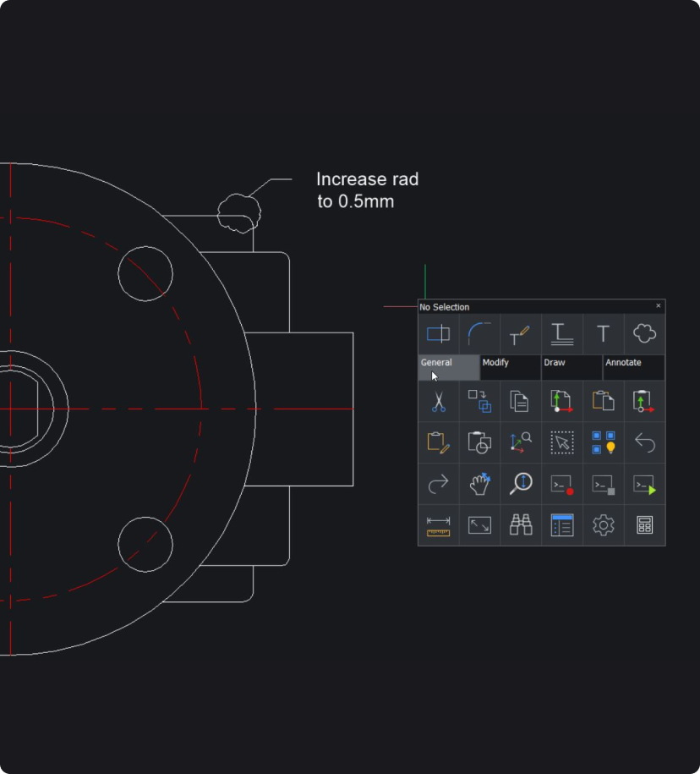This screenshot has height=774, width=700.
Task: Activate the Pan hand tool
Action: (x=479, y=484)
